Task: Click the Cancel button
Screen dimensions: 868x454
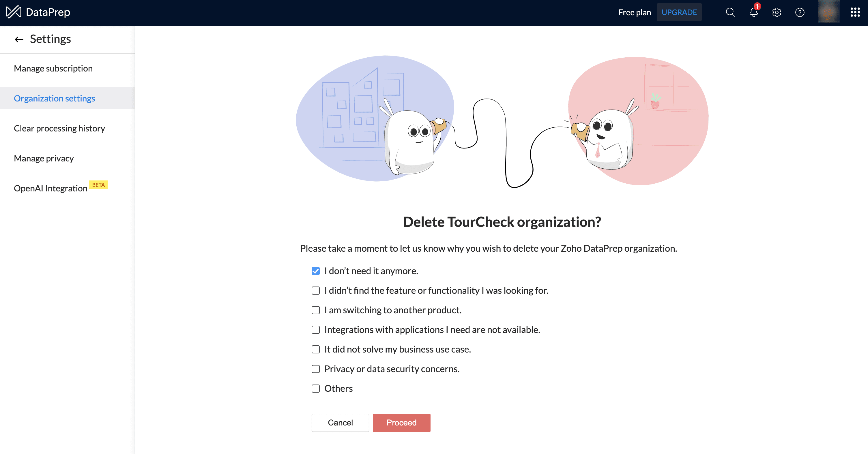Action: [x=340, y=423]
